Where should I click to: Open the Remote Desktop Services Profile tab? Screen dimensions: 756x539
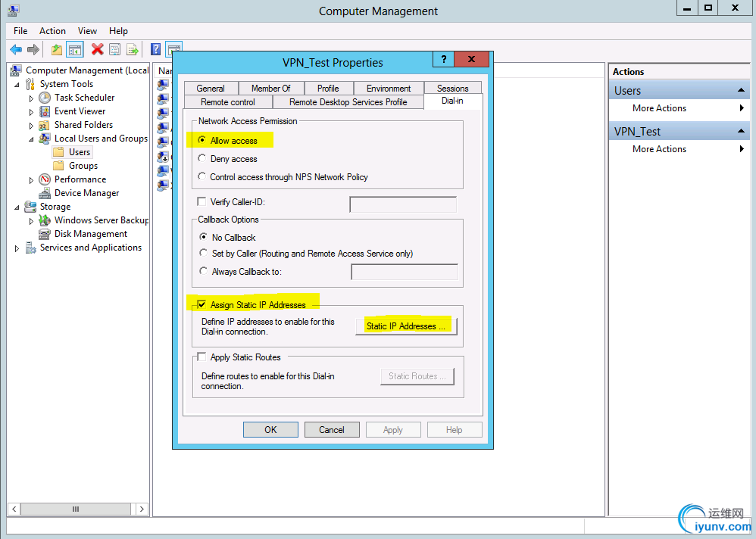(x=348, y=102)
